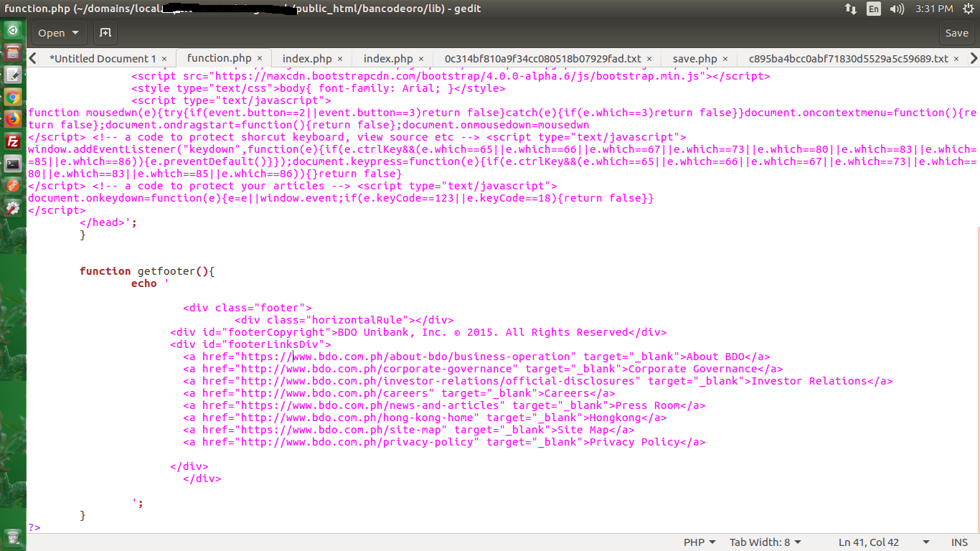Open the PHP language dropdown

point(699,542)
